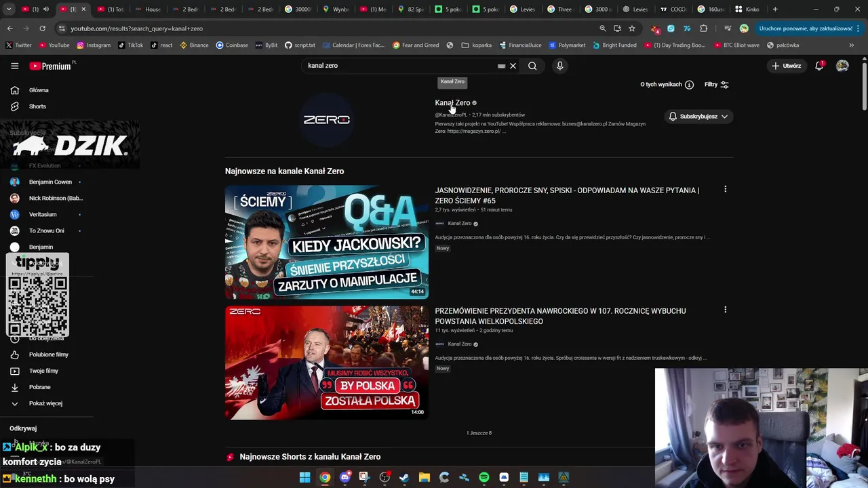Open Twitter bookmark
This screenshot has height=488, width=868.
click(18, 45)
